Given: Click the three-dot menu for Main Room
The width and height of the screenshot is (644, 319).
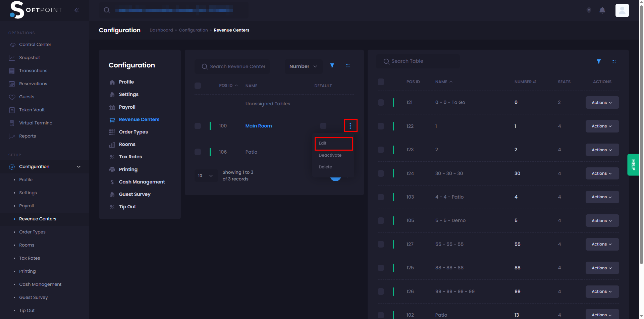Looking at the screenshot, I should [351, 126].
